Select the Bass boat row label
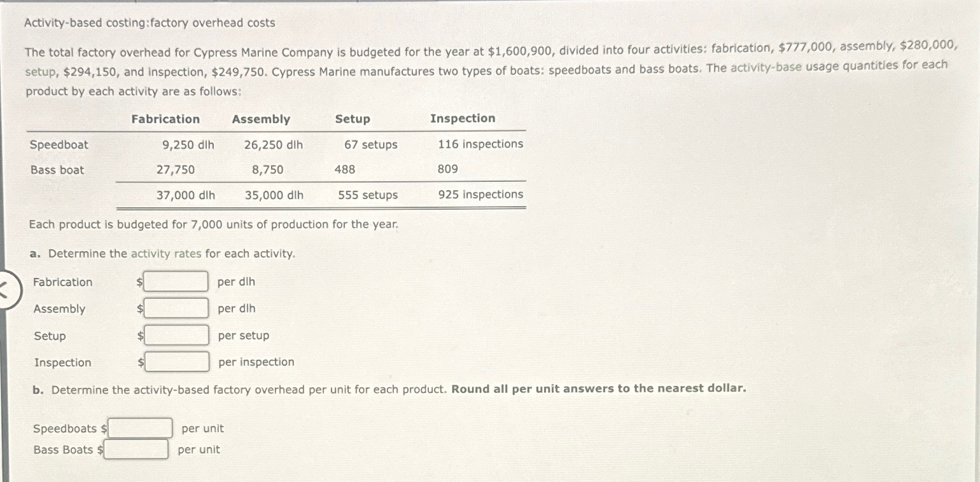 click(x=57, y=170)
